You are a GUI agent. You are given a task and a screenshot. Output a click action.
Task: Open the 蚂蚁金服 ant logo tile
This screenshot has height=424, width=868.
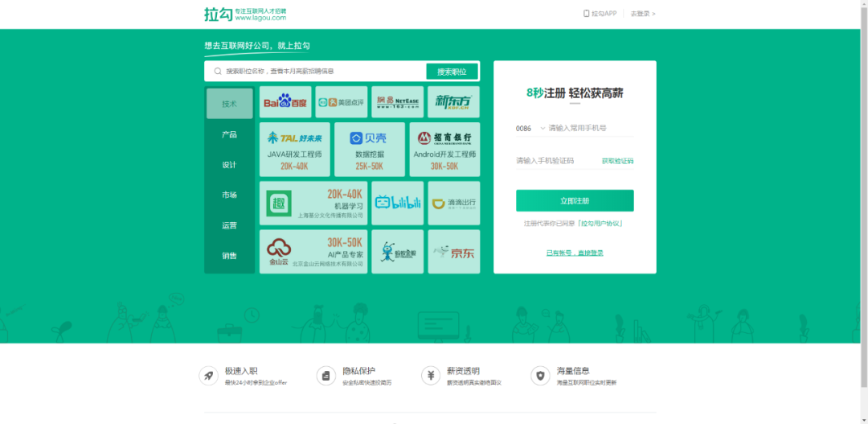[398, 252]
